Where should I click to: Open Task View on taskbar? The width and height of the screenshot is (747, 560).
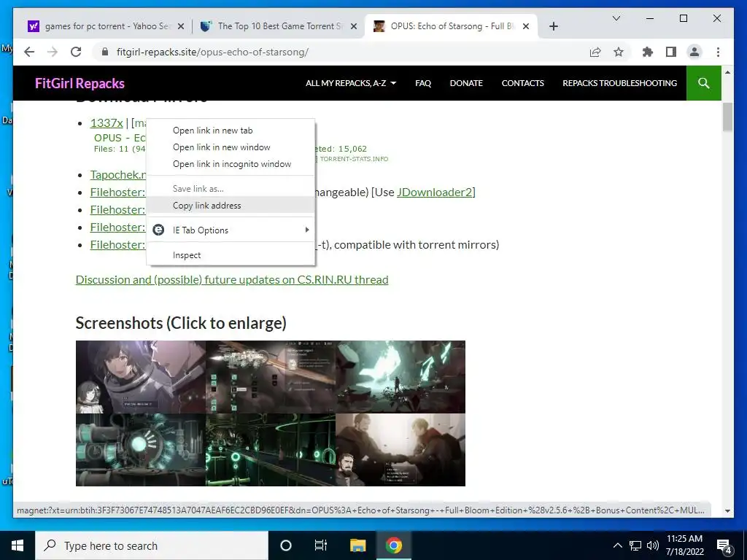tap(321, 545)
